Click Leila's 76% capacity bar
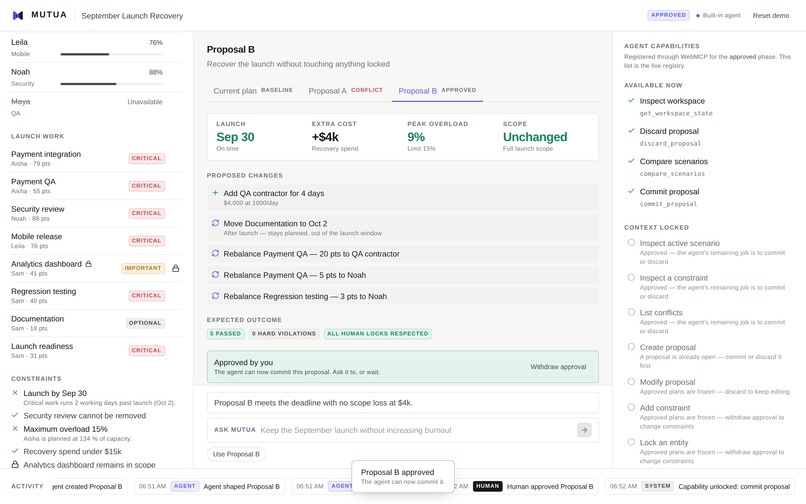Screen dimensions: 806x504 [112, 54]
